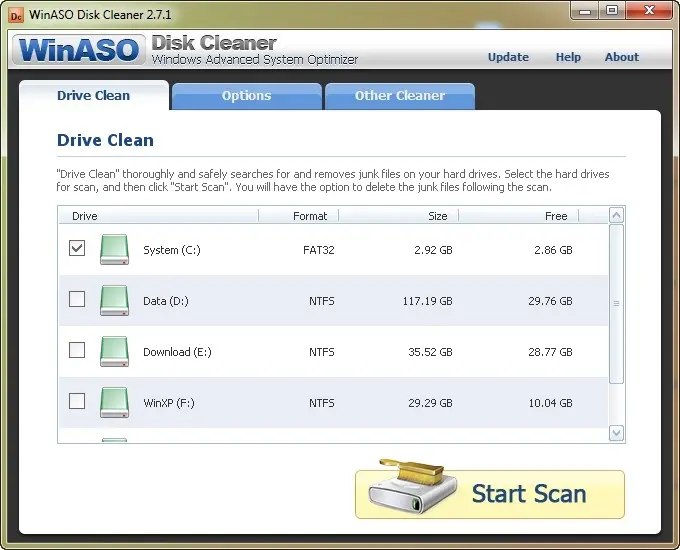This screenshot has height=550, width=680.
Task: Click the WinXP (F:) drive icon
Action: 114,402
